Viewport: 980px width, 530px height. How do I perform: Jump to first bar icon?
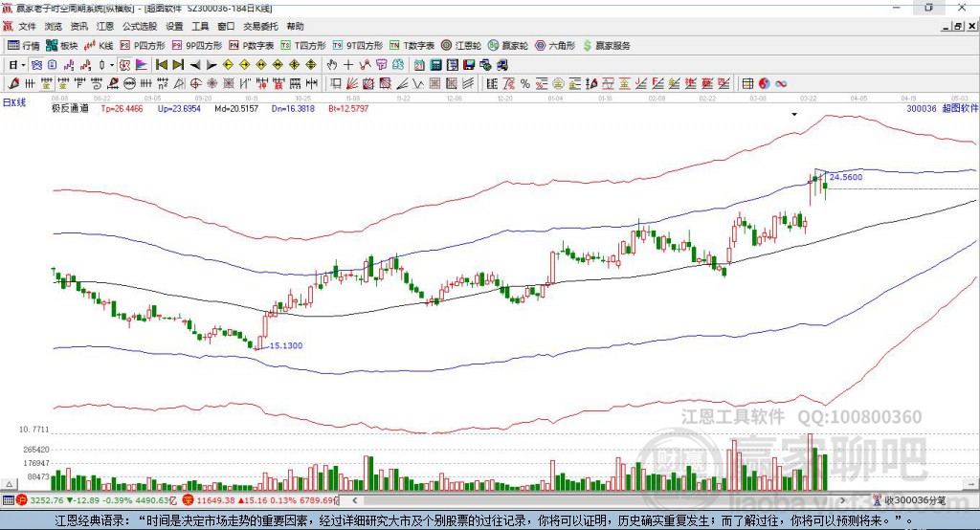point(162,65)
